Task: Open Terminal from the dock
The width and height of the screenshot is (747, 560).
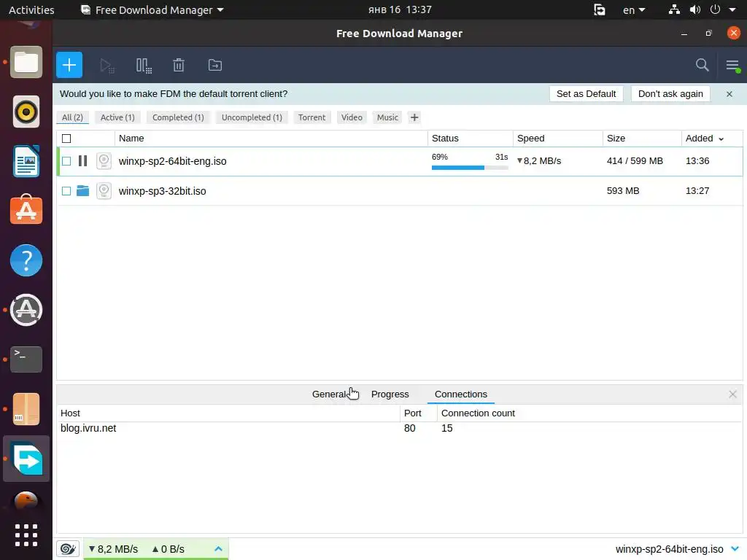Action: click(x=26, y=359)
